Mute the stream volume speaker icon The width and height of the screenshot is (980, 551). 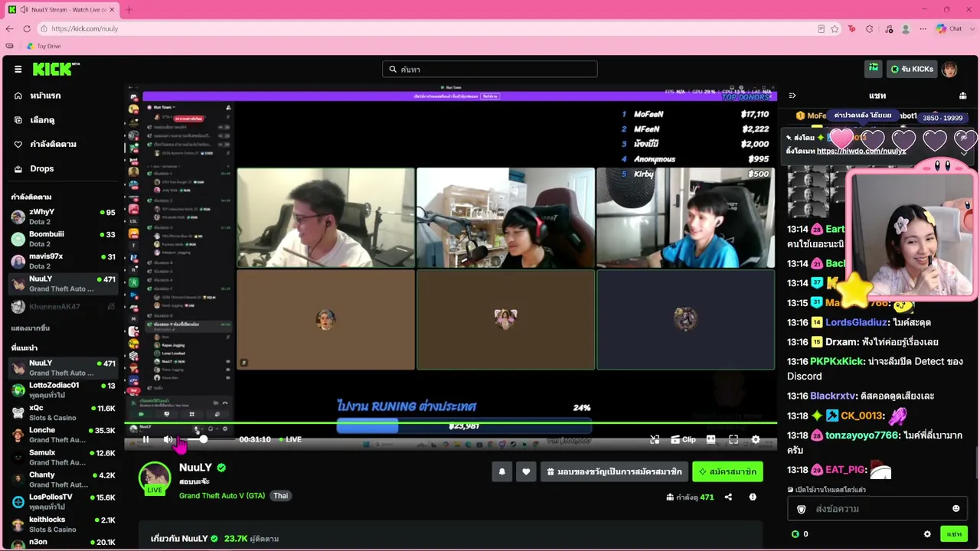pyautogui.click(x=168, y=439)
